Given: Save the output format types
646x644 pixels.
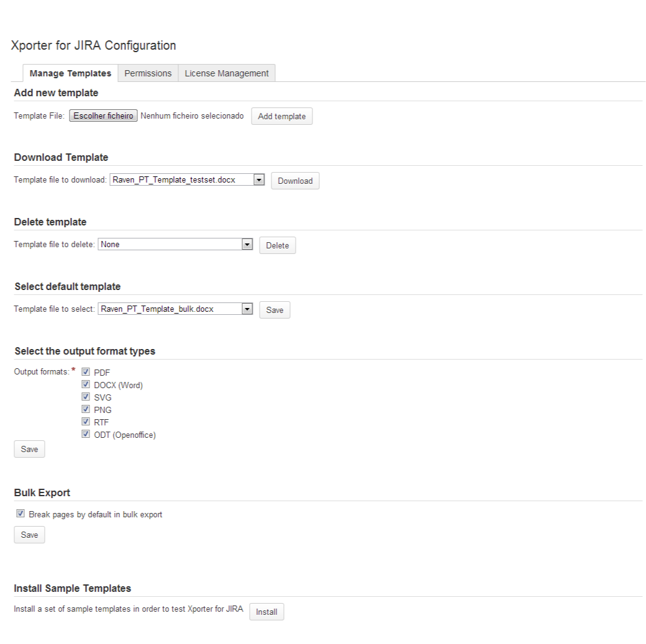Looking at the screenshot, I should [x=29, y=449].
